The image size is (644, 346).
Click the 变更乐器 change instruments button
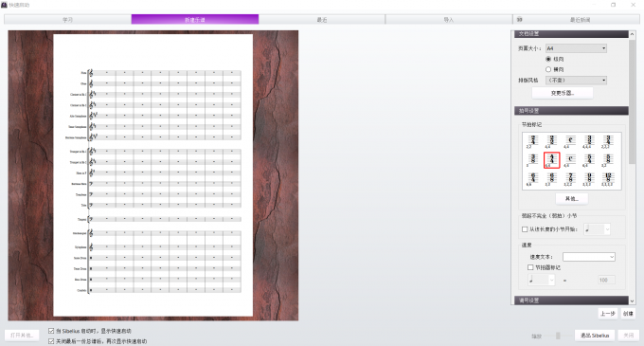[563, 93]
